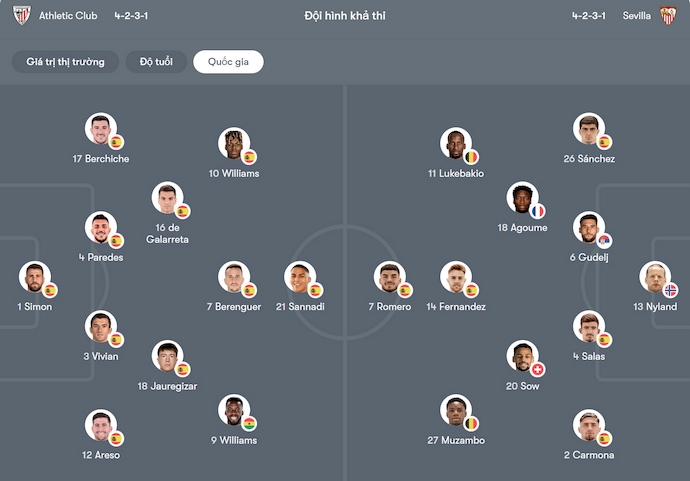Open Sannadi's player photo
Viewport: 690px width, 481px height.
[x=299, y=277]
